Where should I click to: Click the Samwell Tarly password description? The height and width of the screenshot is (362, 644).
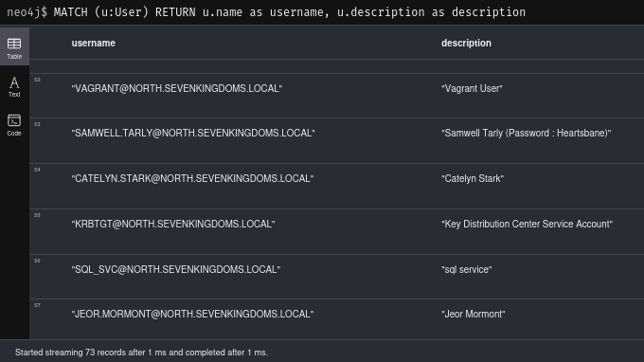[x=527, y=133]
